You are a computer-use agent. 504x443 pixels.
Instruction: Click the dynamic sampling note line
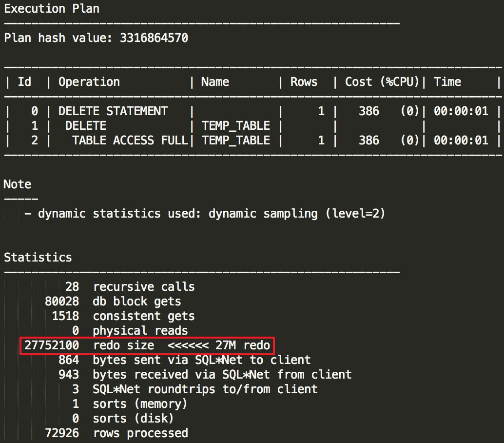click(x=205, y=213)
